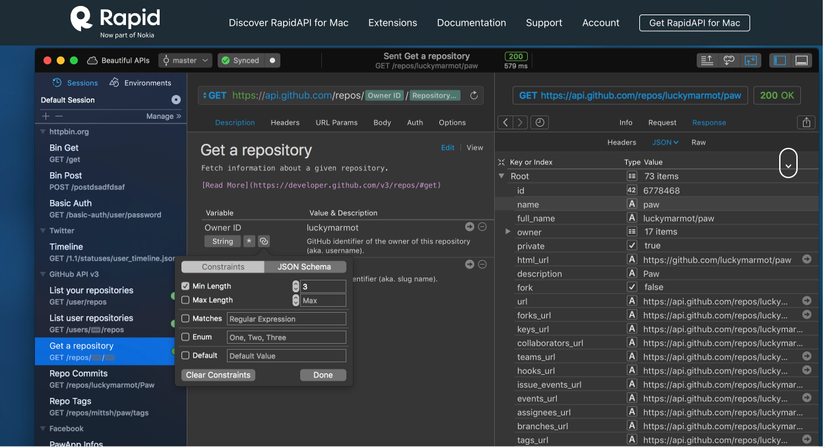Screen dimensions: 825x448
Task: Open the GET method selector
Action: [x=215, y=95]
